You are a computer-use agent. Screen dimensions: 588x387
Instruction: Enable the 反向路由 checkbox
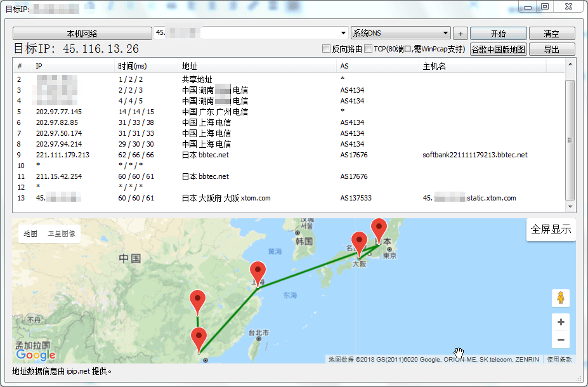tap(327, 49)
